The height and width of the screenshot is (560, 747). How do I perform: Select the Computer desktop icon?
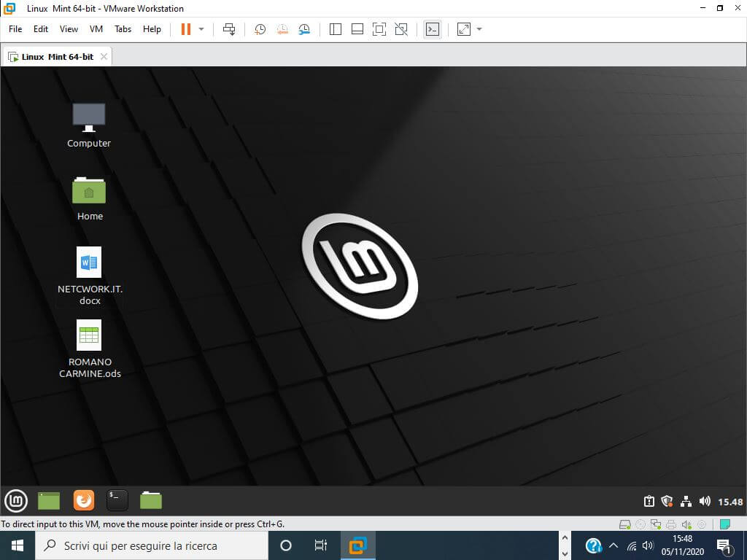coord(88,125)
